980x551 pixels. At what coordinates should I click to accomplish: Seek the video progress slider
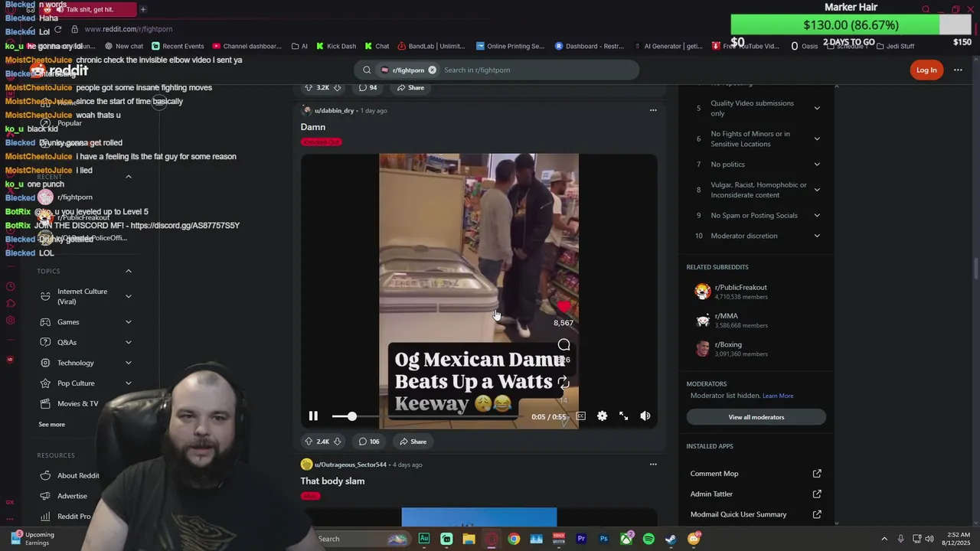[352, 416]
